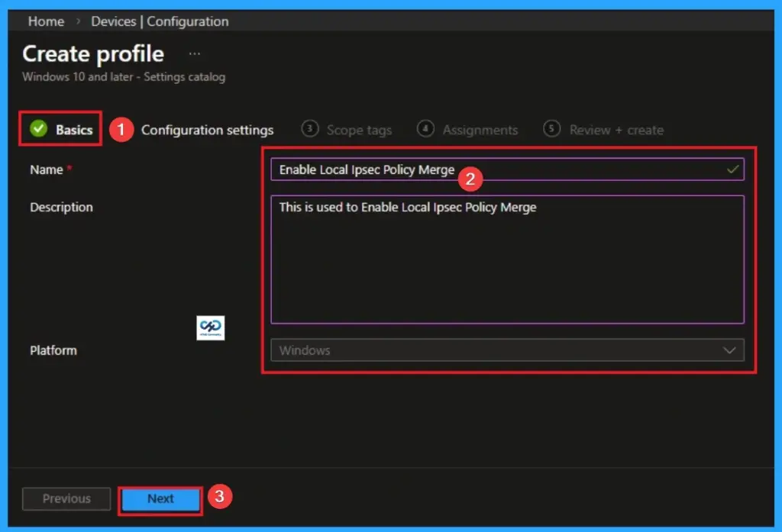Open the Platform dropdown
This screenshot has width=782, height=532.
tap(508, 350)
